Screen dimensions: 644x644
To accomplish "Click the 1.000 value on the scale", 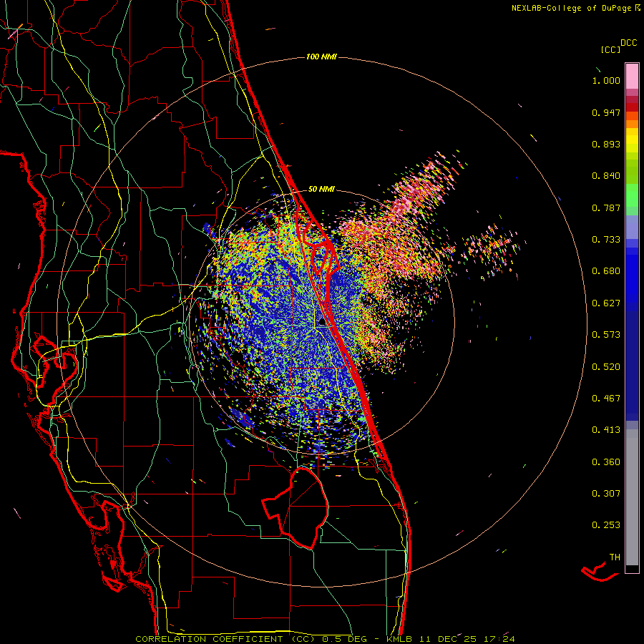I will pyautogui.click(x=606, y=80).
